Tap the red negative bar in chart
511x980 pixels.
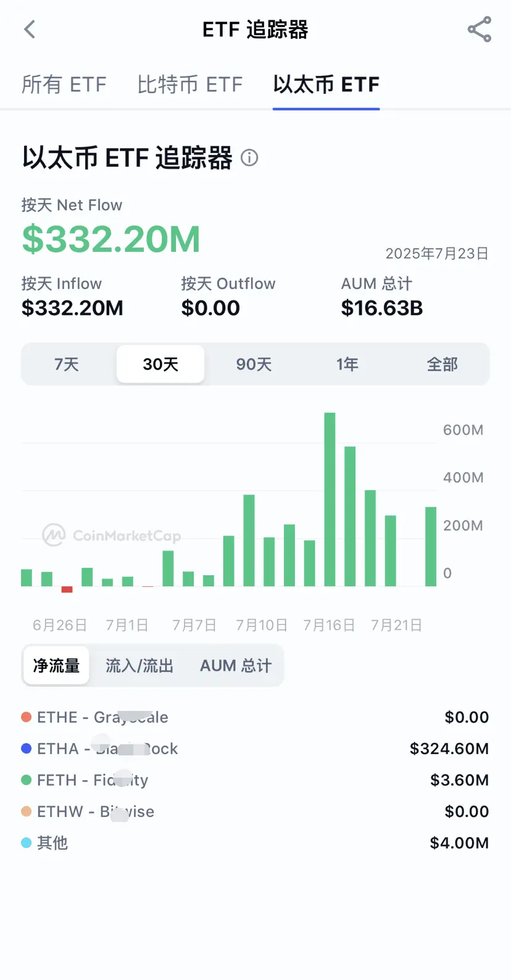[67, 589]
